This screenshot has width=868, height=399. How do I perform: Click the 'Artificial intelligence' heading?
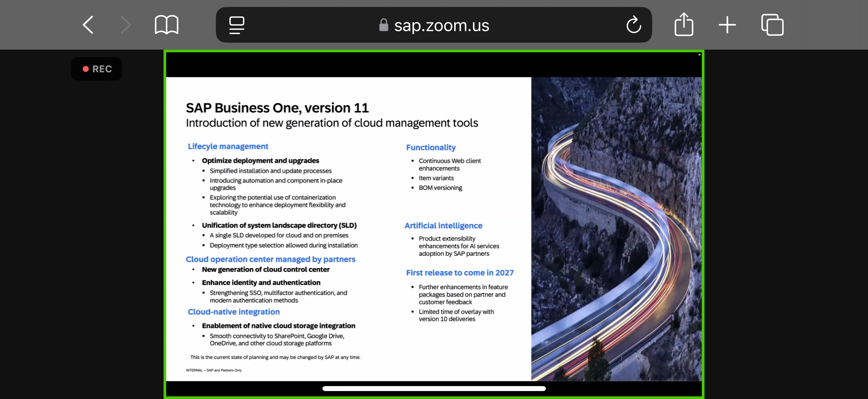(x=443, y=226)
